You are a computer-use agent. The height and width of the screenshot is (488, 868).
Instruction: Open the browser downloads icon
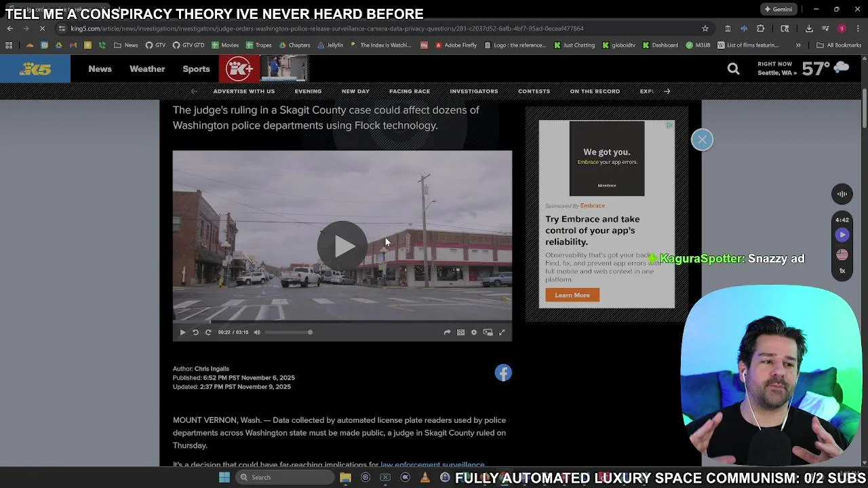click(809, 28)
